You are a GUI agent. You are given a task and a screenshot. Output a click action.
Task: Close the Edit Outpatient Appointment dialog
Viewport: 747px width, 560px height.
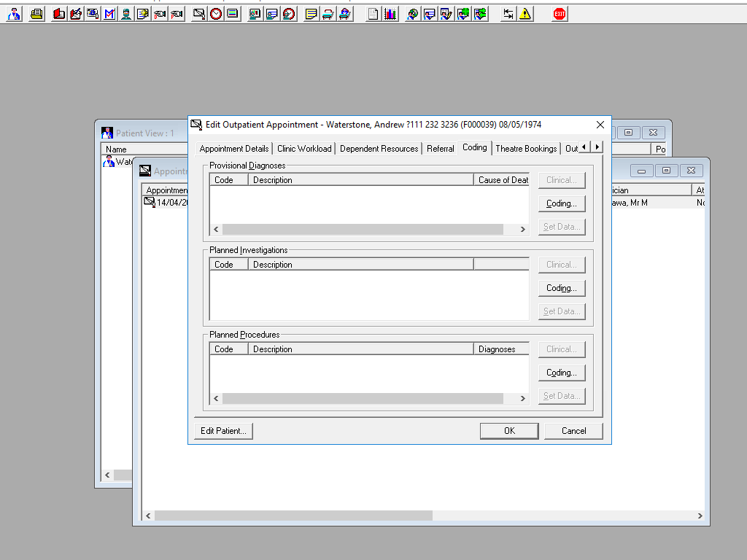pos(600,125)
